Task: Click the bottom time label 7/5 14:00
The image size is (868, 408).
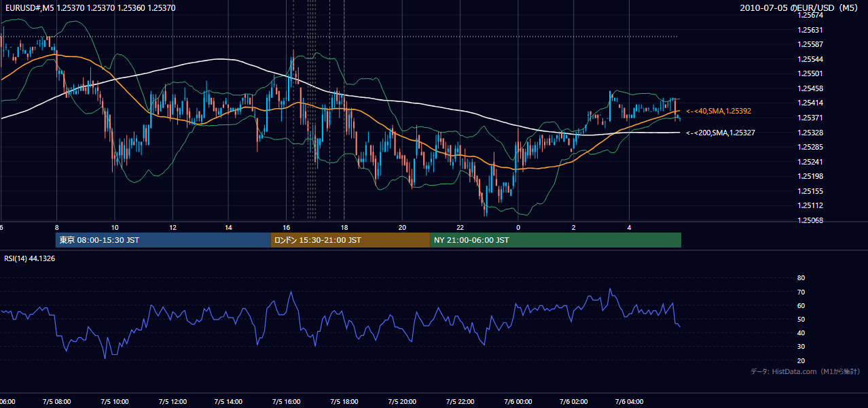Action: 229,401
